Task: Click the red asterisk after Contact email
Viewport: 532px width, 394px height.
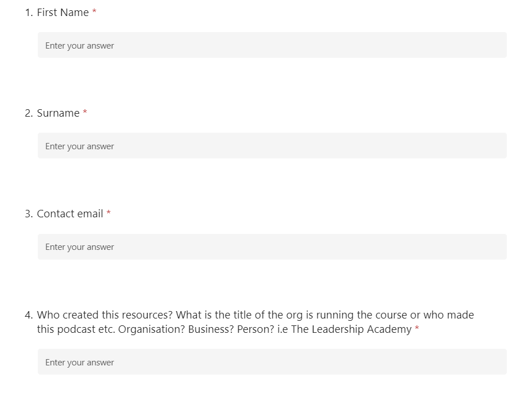Action: (x=109, y=213)
